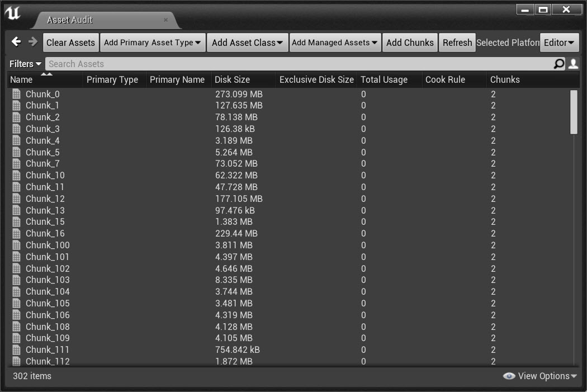Click inside the Search Assets field
587x392 pixels.
224,64
